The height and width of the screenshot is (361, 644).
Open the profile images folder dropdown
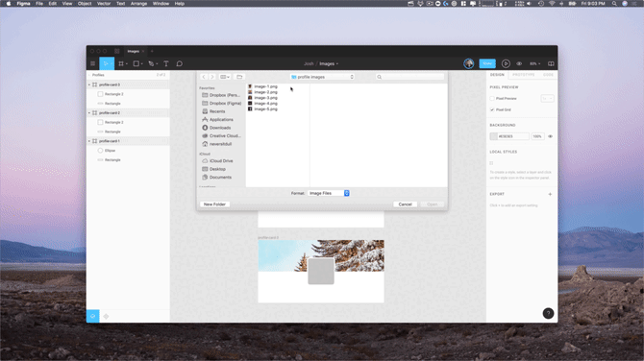point(322,77)
